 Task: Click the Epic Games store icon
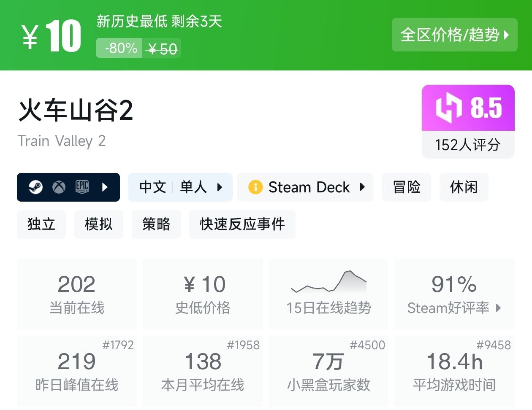point(82,187)
